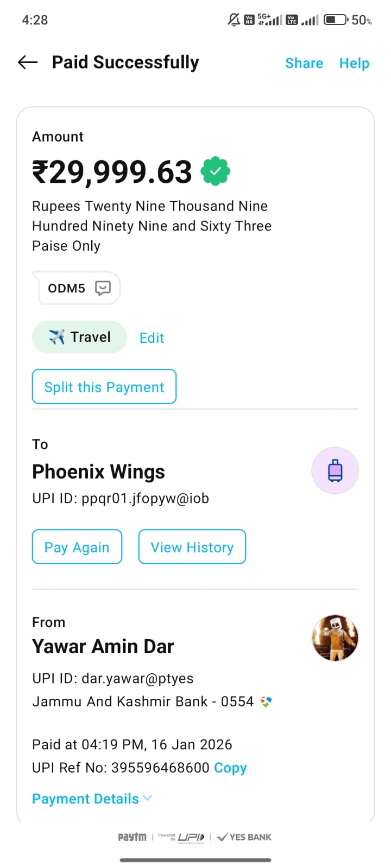Edit the payment category
This screenshot has height=868, width=391.
pyautogui.click(x=152, y=338)
